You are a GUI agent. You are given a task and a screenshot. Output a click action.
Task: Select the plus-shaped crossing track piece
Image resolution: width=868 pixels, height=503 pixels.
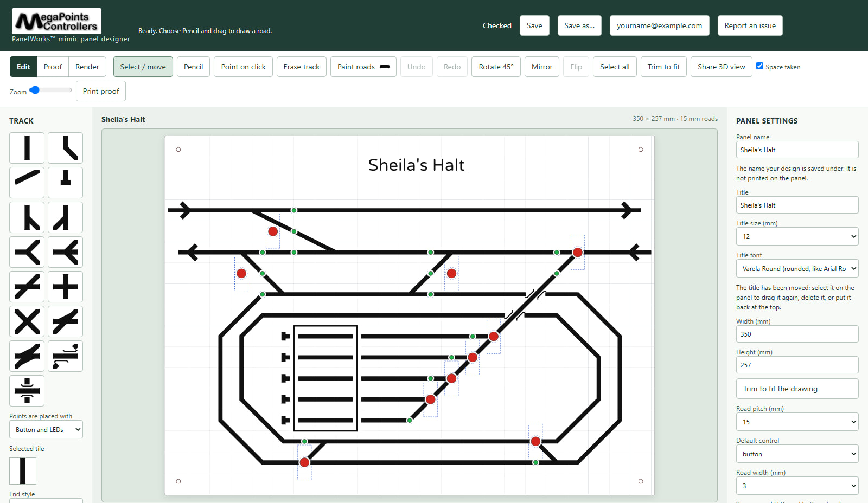coord(65,287)
